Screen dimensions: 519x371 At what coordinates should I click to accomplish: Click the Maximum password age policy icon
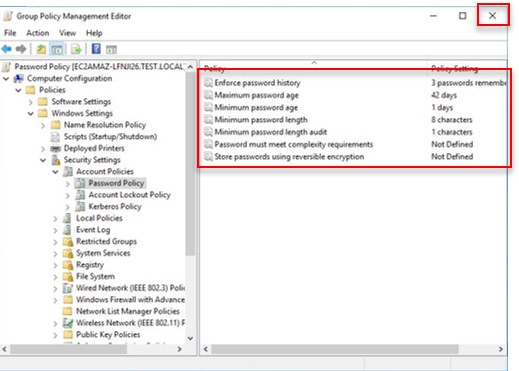tap(208, 95)
